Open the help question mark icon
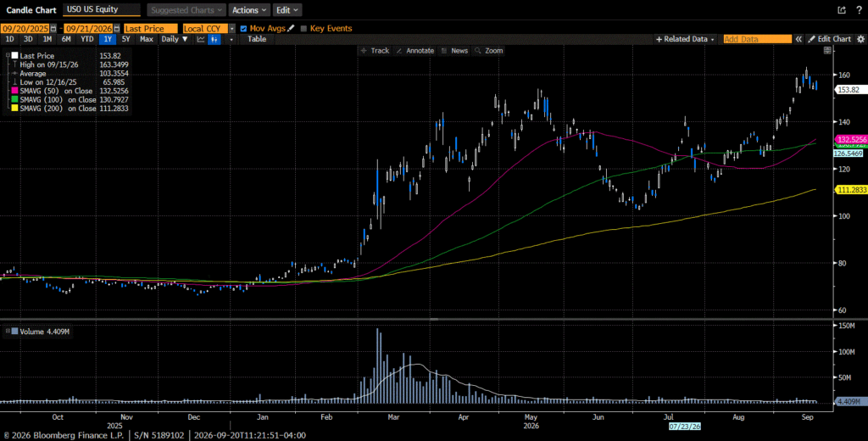 coord(860,10)
